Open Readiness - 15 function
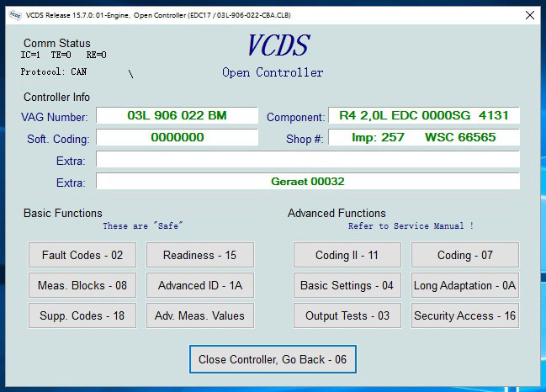Screen dimensions: 546x392 tap(200, 255)
